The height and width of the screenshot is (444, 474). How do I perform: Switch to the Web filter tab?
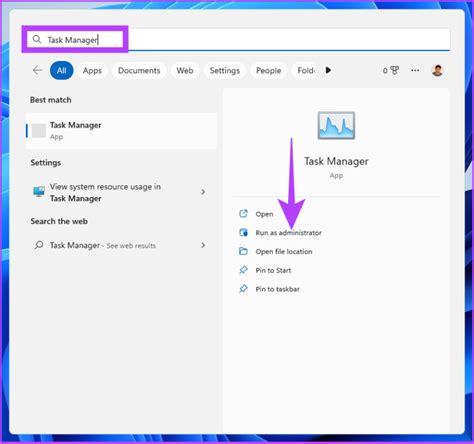tap(185, 70)
